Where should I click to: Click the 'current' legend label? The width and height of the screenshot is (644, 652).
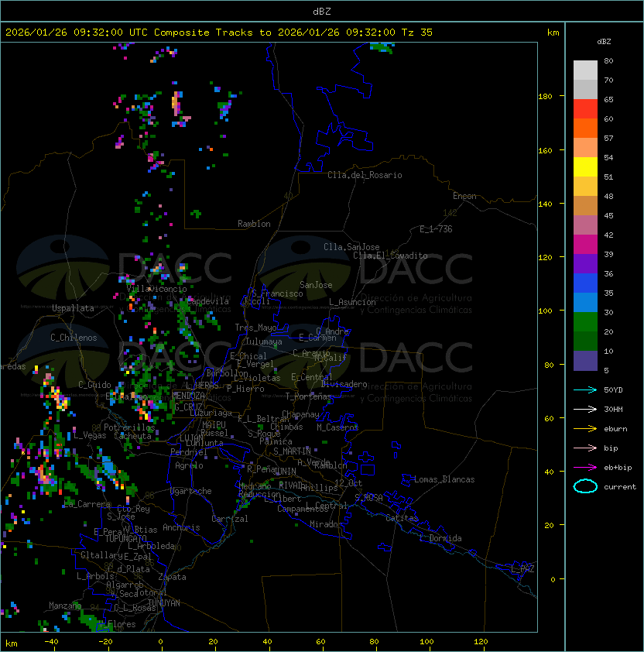tap(620, 487)
